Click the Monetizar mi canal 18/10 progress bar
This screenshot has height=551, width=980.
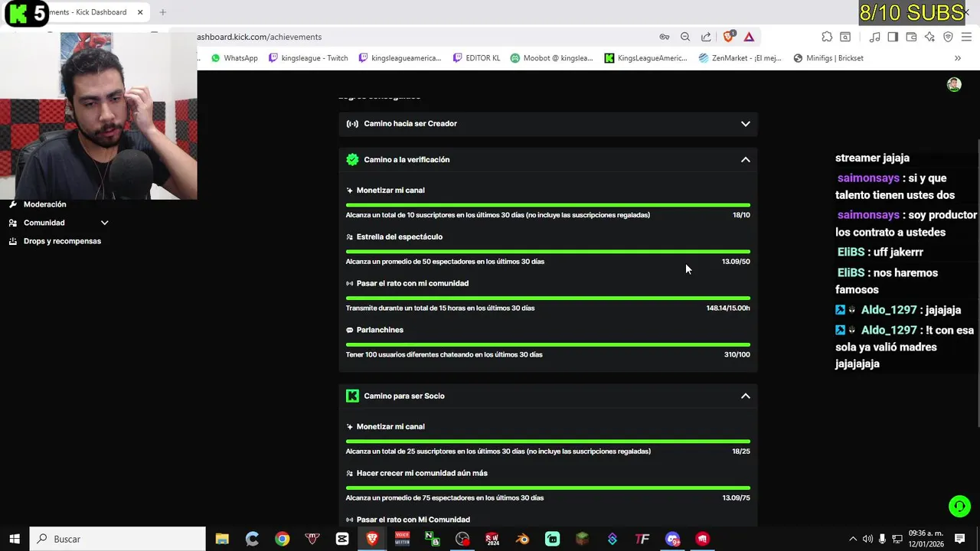click(x=548, y=205)
